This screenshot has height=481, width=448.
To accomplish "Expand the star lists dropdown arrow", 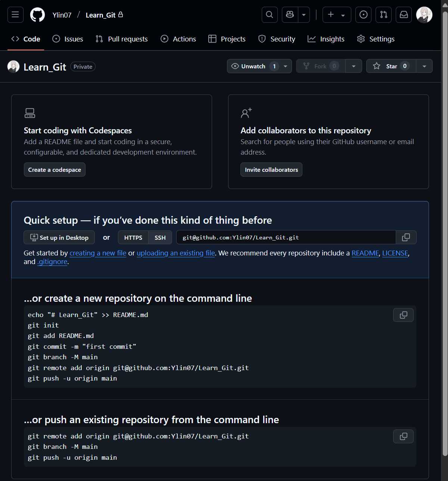I will click(424, 66).
